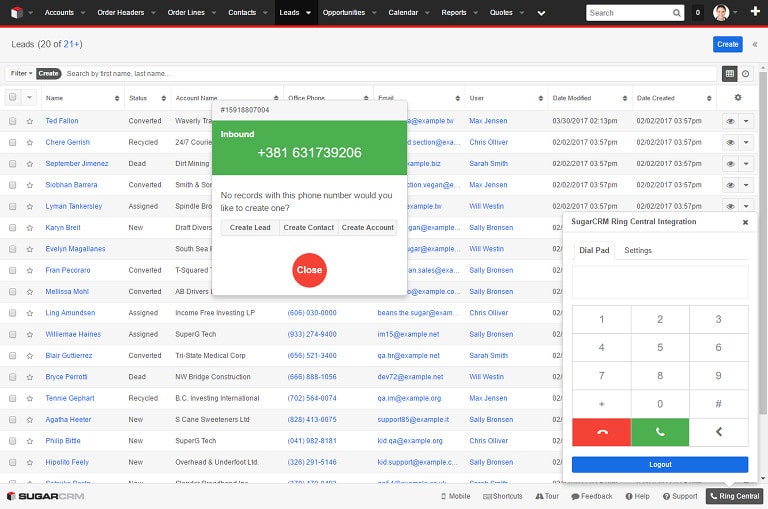Open the Order Headers dropdown arrow

click(153, 13)
